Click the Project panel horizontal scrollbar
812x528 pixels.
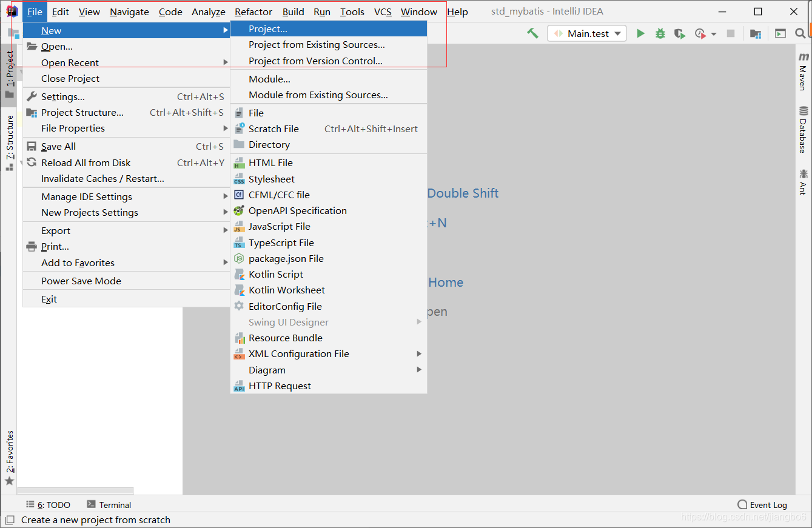[75, 490]
